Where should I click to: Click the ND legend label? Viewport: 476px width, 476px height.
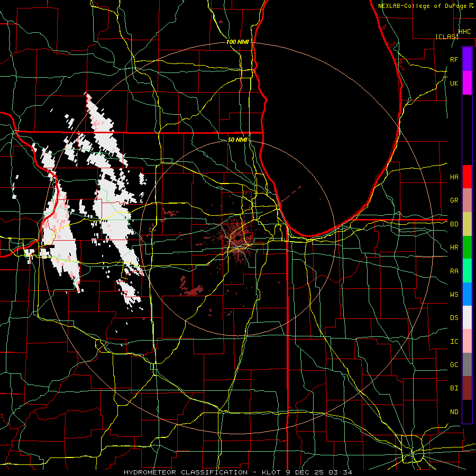[454, 412]
